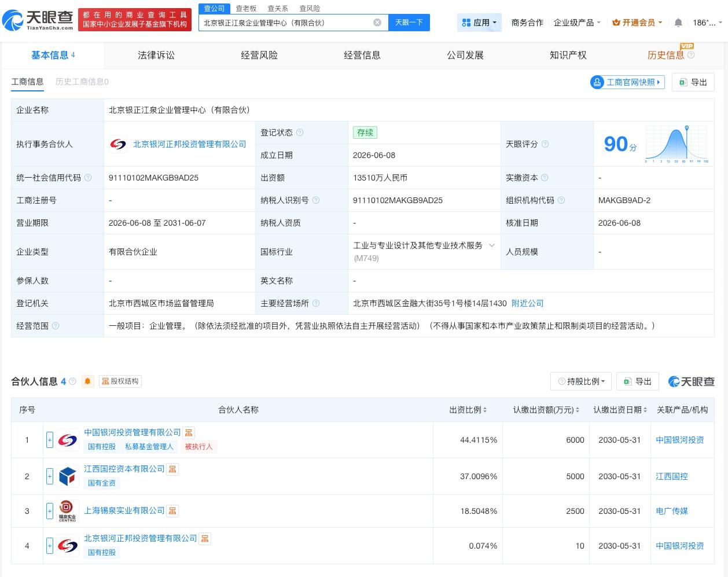
Task: Open the account dropdown 186*
Action: click(x=707, y=23)
